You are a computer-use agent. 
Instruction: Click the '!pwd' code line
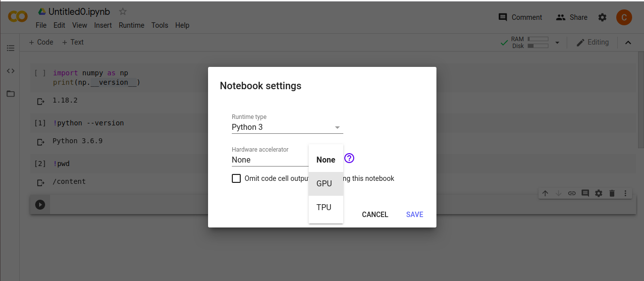coord(61,164)
